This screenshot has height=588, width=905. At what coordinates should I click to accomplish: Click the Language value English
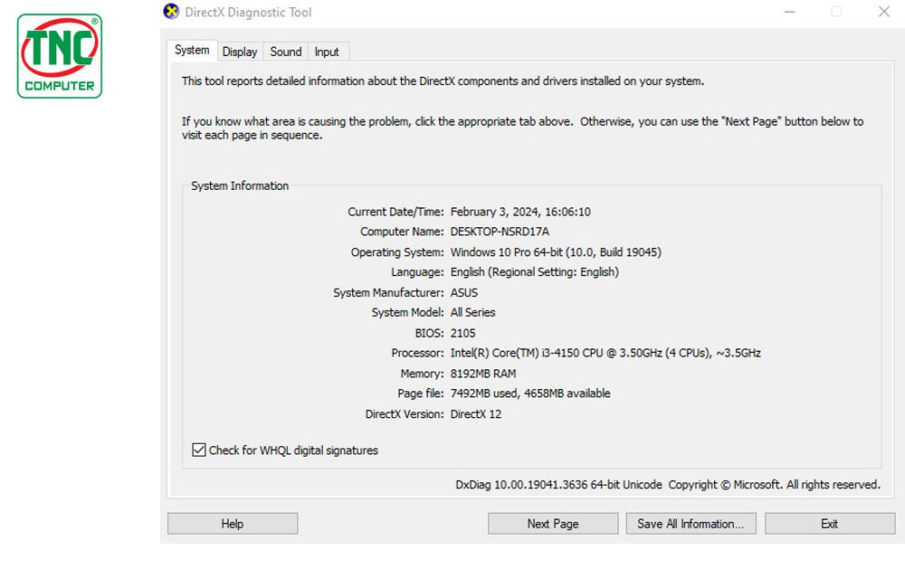(x=535, y=271)
